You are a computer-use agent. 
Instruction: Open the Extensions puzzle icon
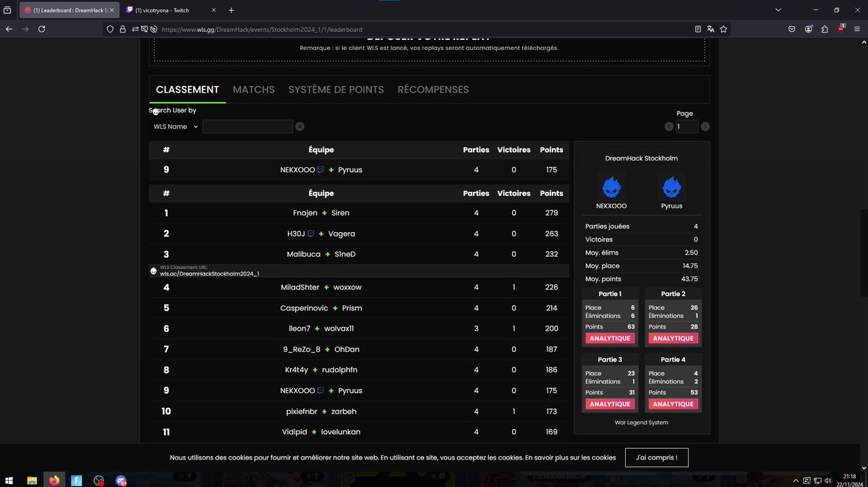[x=825, y=29]
